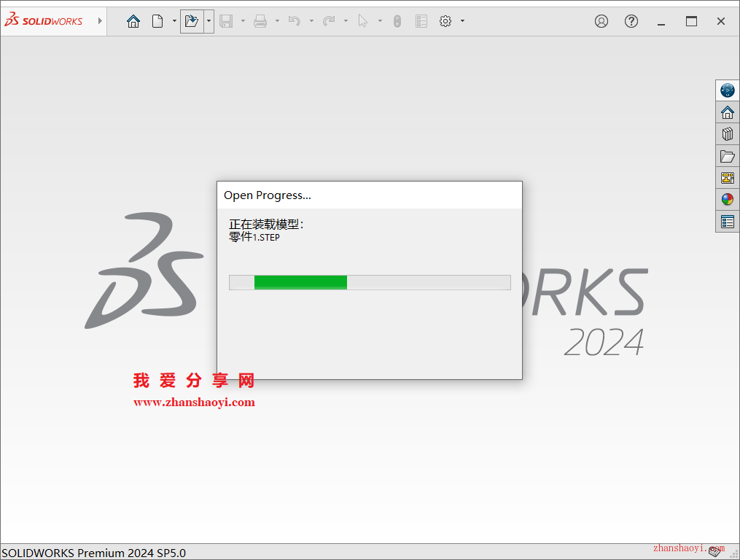
Task: Expand the Open file dropdown arrow
Action: (209, 21)
